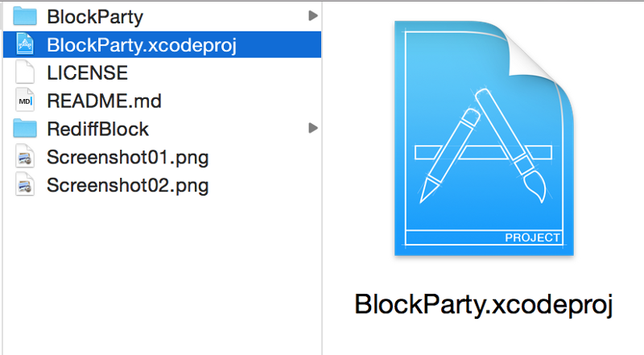Select the Screenshot02.png file name
Image resolution: width=644 pixels, height=355 pixels.
click(x=128, y=186)
